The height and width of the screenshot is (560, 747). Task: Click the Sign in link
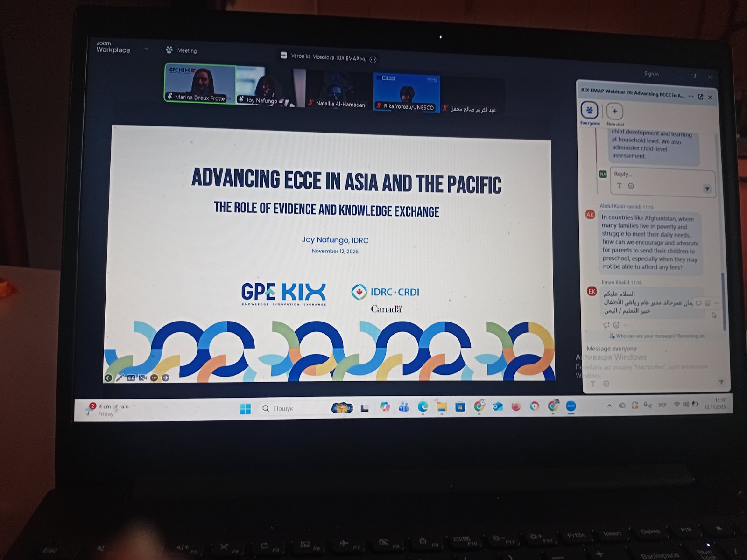pos(651,74)
